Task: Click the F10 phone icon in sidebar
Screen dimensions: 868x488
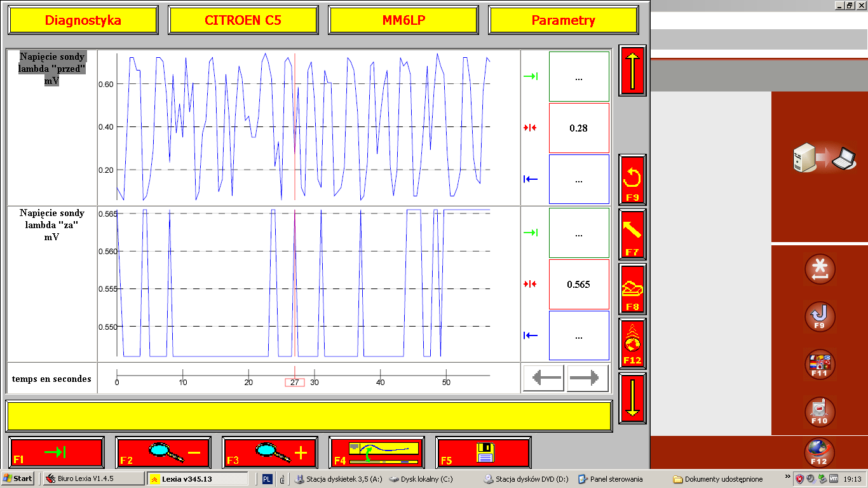Action: [x=819, y=412]
